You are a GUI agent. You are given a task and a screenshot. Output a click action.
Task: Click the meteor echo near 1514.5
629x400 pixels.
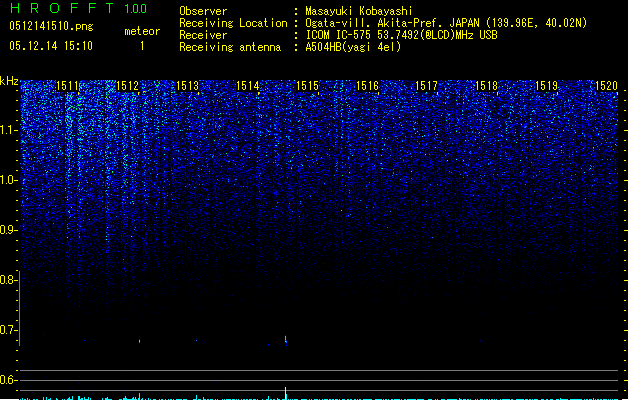(286, 340)
